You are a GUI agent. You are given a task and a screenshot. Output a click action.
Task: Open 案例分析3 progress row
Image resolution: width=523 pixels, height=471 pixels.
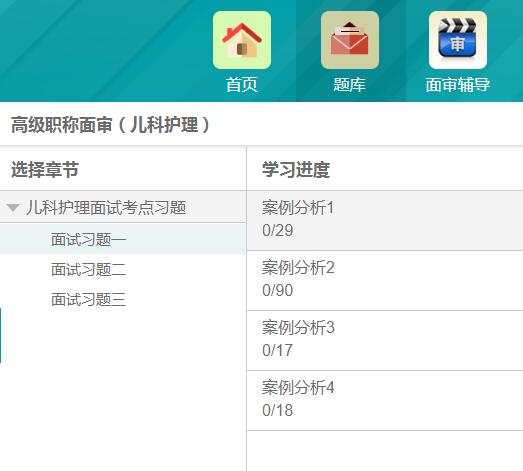385,341
